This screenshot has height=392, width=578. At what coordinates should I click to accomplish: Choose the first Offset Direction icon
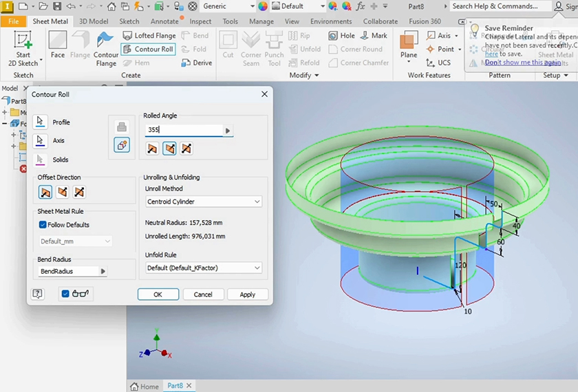(x=45, y=192)
